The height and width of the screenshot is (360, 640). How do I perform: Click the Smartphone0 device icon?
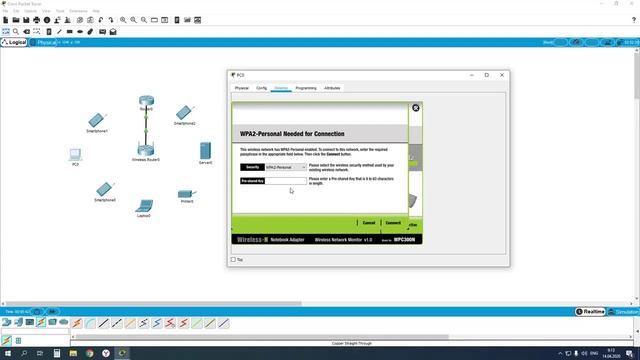(104, 189)
